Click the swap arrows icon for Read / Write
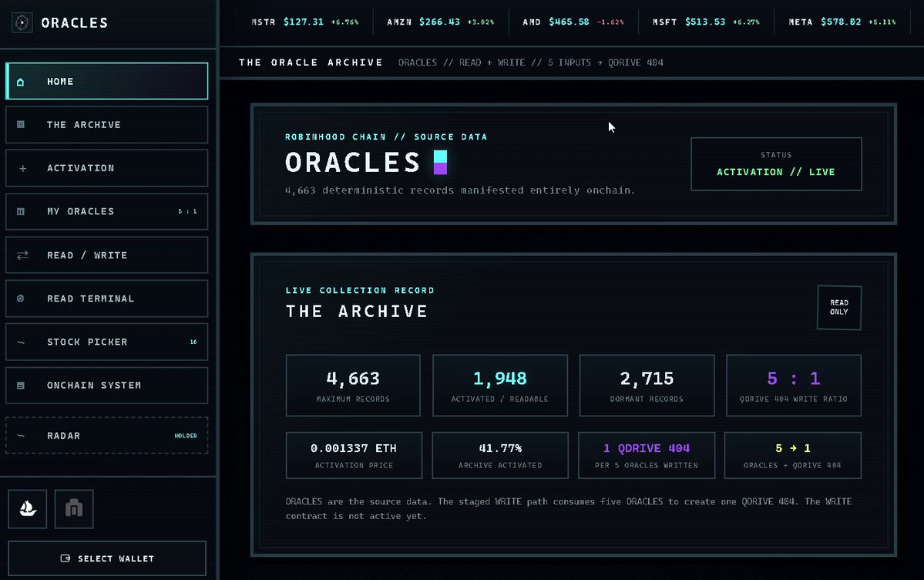Image resolution: width=924 pixels, height=580 pixels. tap(22, 255)
